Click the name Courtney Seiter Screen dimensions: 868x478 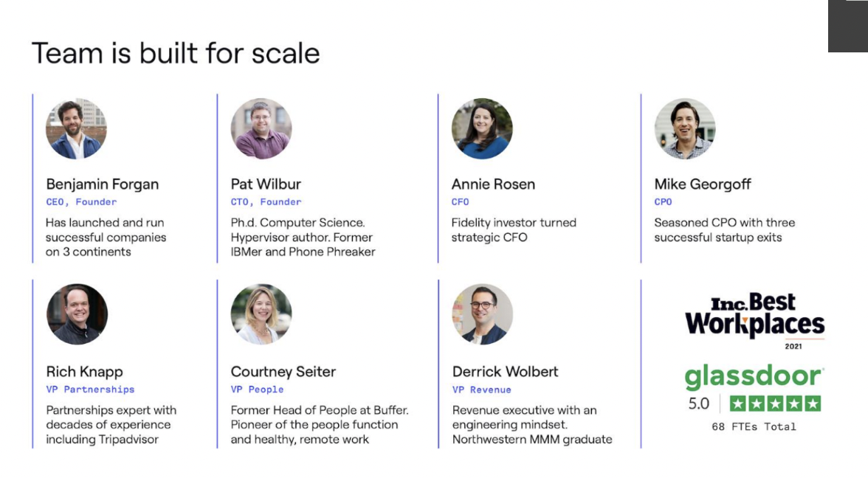point(283,372)
